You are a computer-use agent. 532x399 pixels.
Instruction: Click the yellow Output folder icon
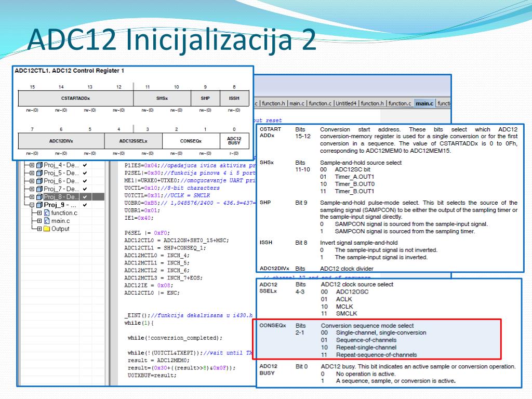[x=47, y=229]
